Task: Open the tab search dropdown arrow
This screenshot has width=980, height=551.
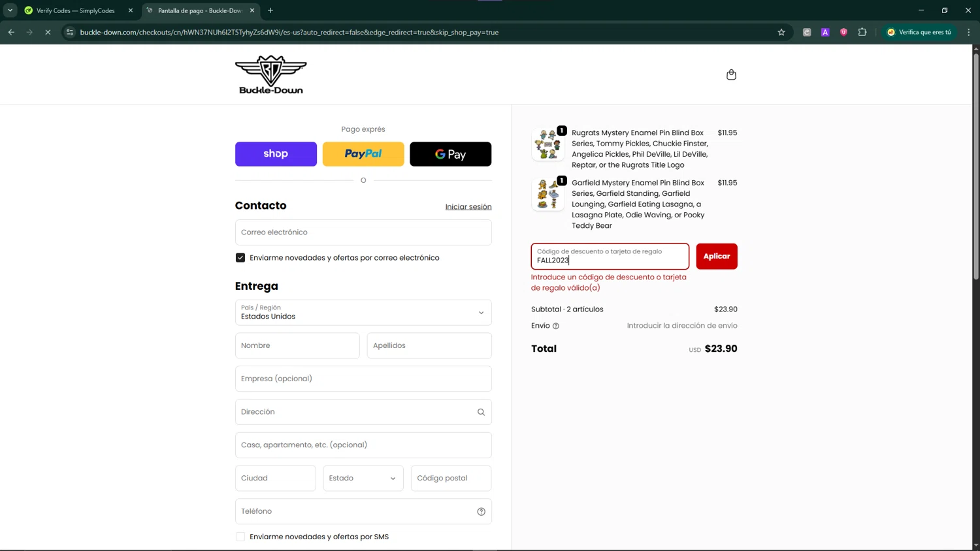Action: coord(10,10)
